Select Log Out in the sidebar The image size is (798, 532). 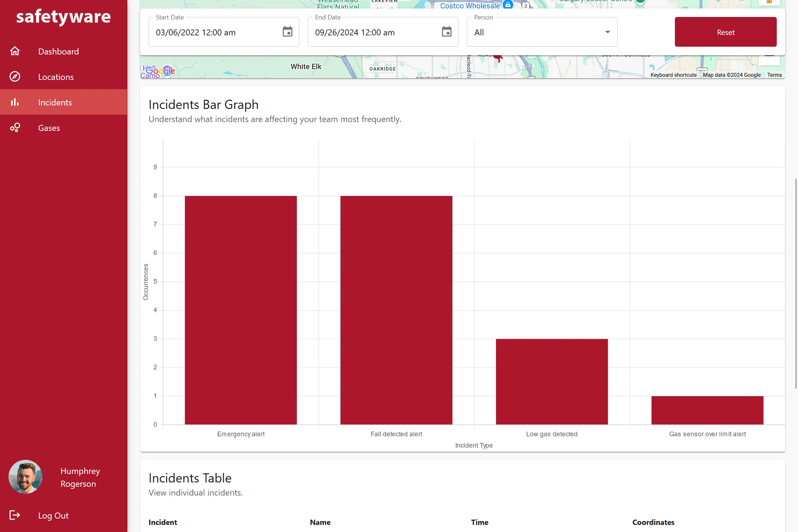coord(64,515)
